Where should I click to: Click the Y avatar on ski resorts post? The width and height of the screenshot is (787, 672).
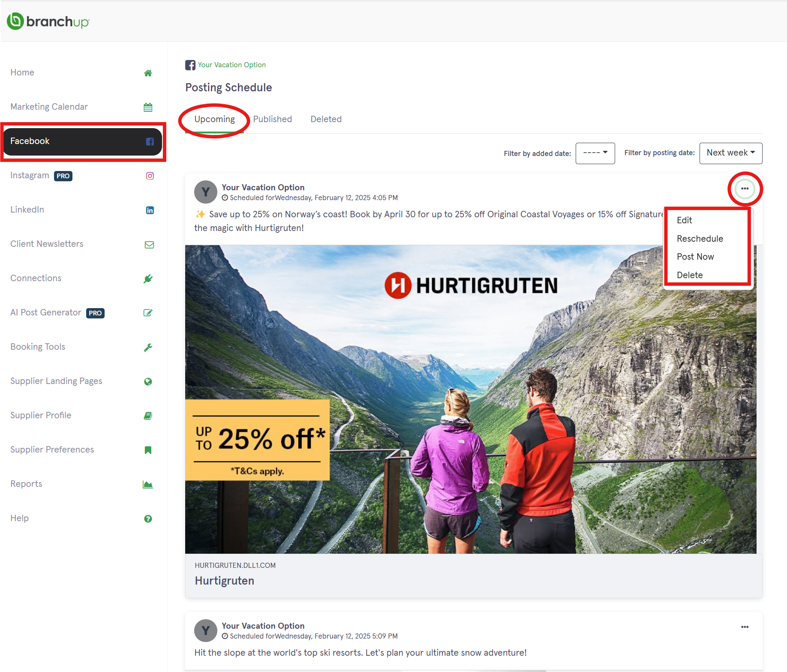206,630
